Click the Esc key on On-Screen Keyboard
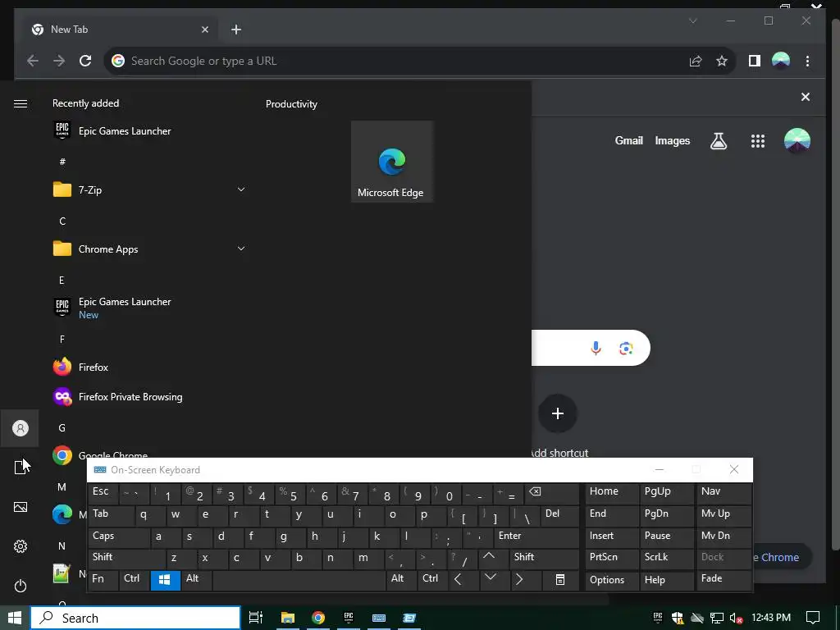This screenshot has height=630, width=840. click(x=101, y=493)
